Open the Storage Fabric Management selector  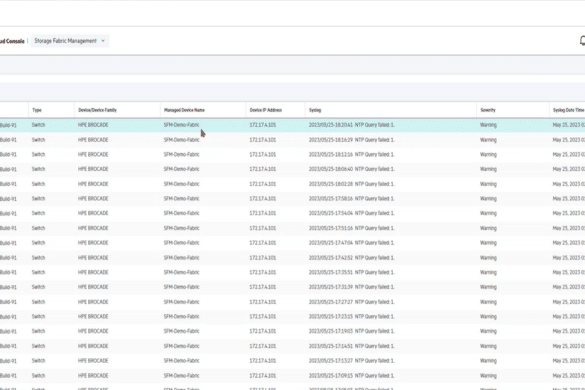pos(70,41)
